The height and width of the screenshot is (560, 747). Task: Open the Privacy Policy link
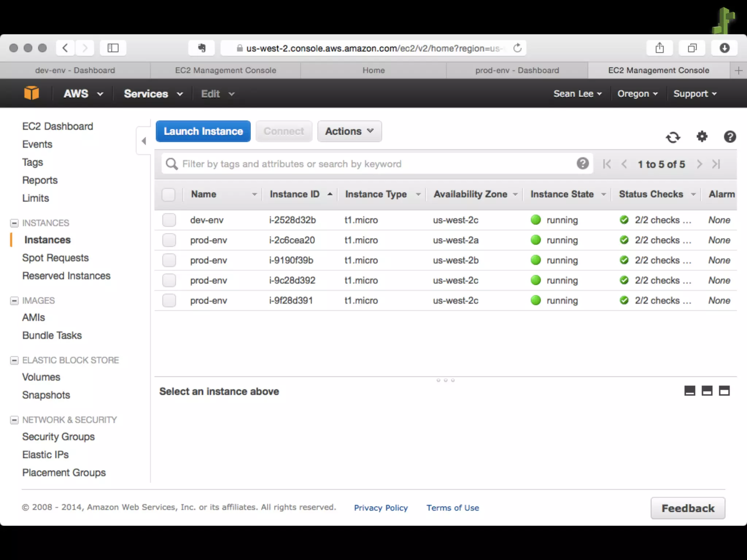pyautogui.click(x=381, y=508)
